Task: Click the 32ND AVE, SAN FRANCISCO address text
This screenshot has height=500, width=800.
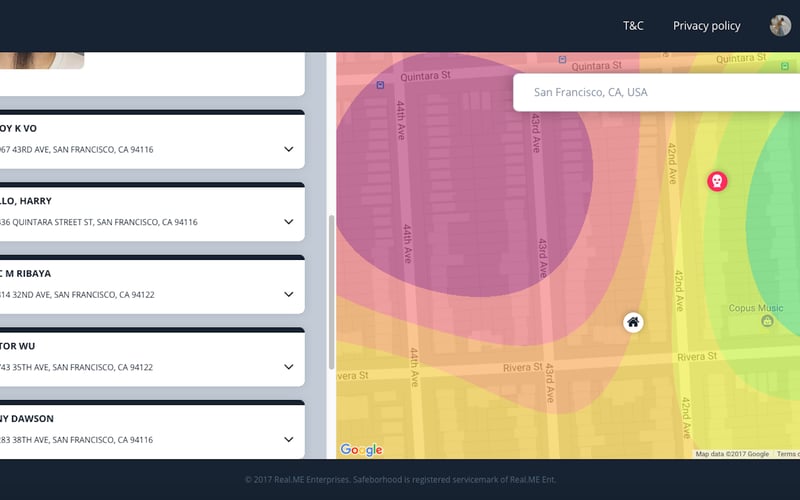Action: pyautogui.click(x=77, y=294)
